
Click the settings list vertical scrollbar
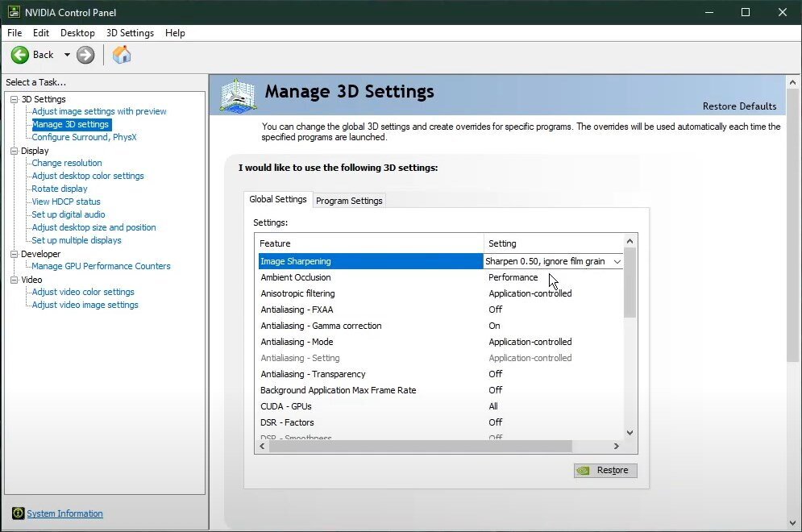(630, 282)
